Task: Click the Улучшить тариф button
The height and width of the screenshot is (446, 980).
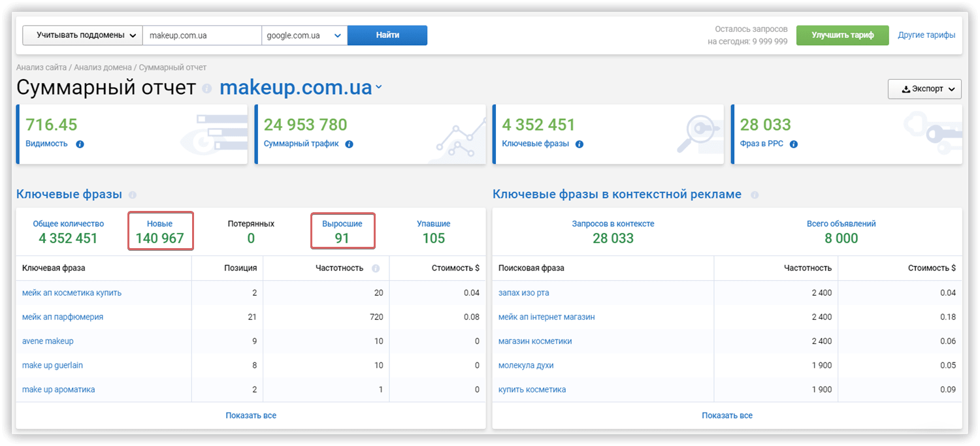Action: (x=843, y=35)
